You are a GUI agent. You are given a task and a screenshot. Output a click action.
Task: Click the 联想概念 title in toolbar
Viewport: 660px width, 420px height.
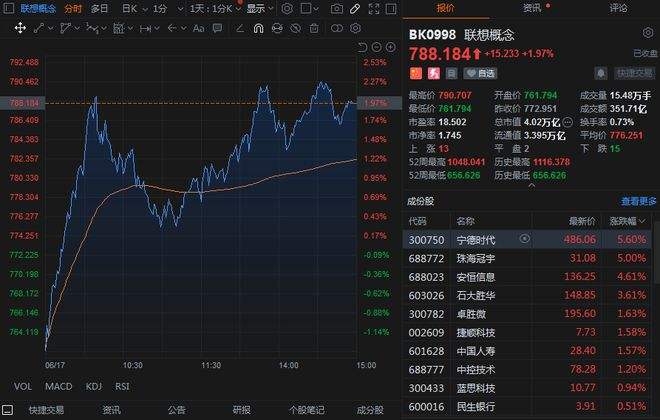(x=38, y=8)
